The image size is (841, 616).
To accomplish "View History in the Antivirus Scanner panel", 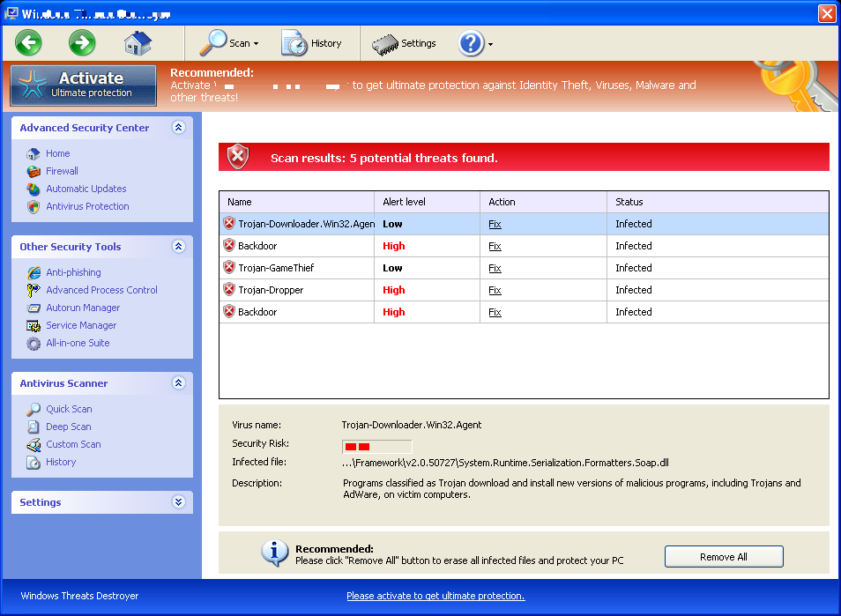I will point(60,462).
